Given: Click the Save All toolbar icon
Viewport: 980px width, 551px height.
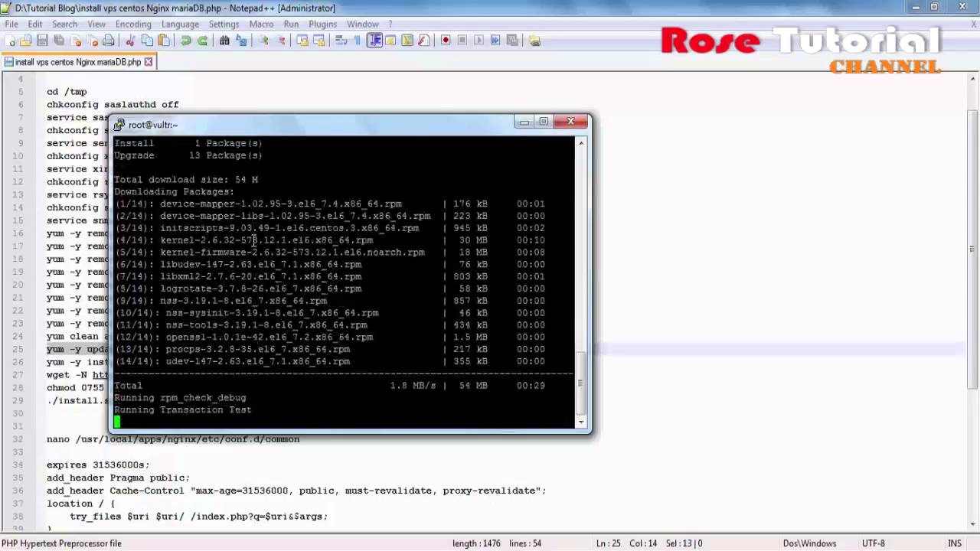Looking at the screenshot, I should tap(59, 41).
